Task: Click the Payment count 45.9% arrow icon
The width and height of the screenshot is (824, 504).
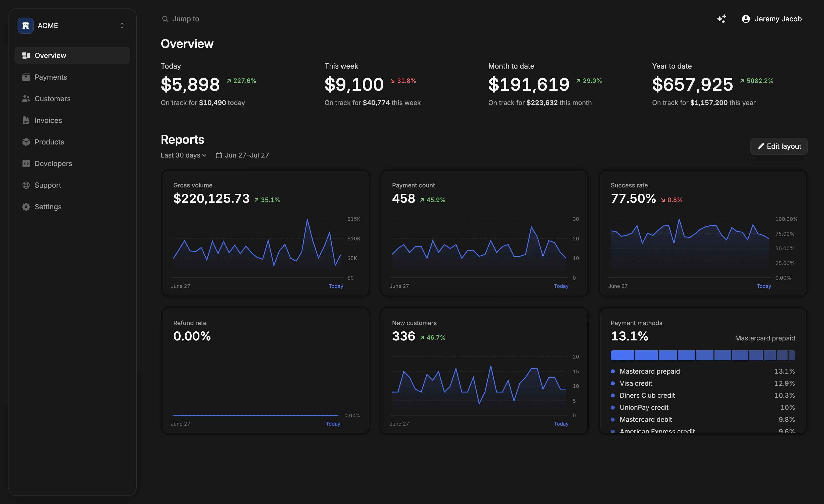Action: (422, 200)
